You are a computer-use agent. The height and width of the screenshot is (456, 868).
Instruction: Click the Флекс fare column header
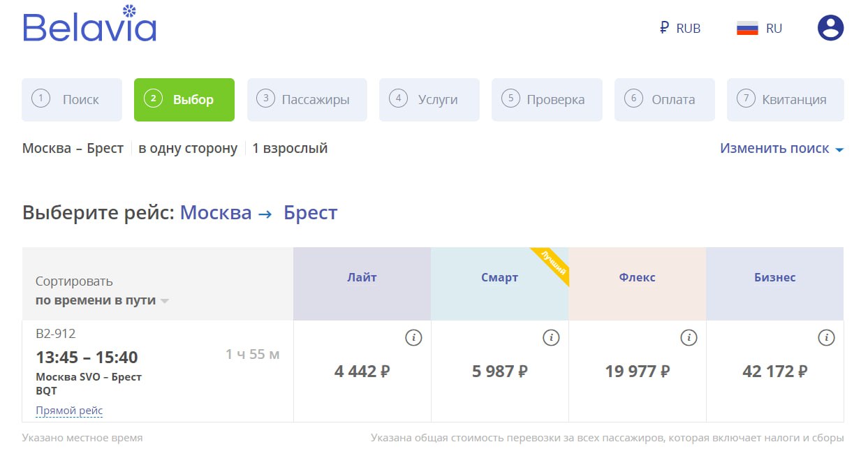click(637, 277)
